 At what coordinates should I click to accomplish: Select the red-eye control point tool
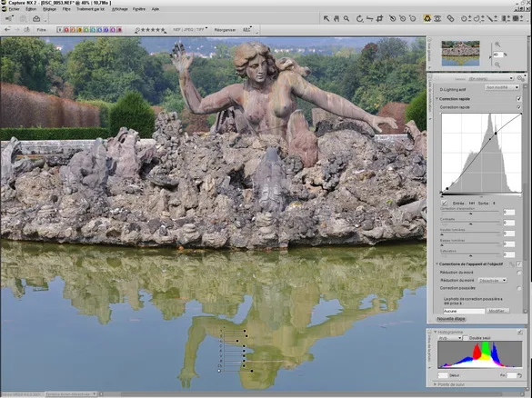click(437, 19)
